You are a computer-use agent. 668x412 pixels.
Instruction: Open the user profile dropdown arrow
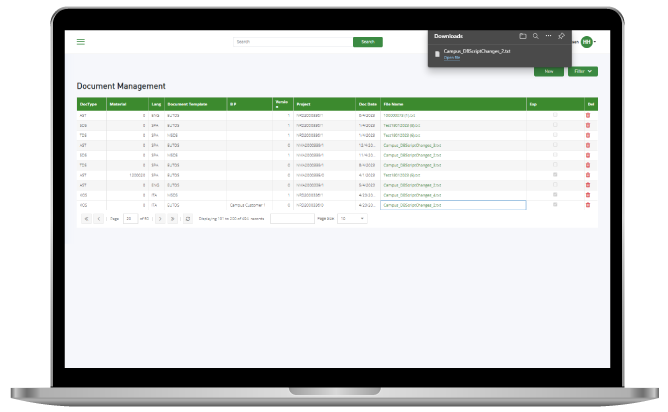[x=596, y=42]
